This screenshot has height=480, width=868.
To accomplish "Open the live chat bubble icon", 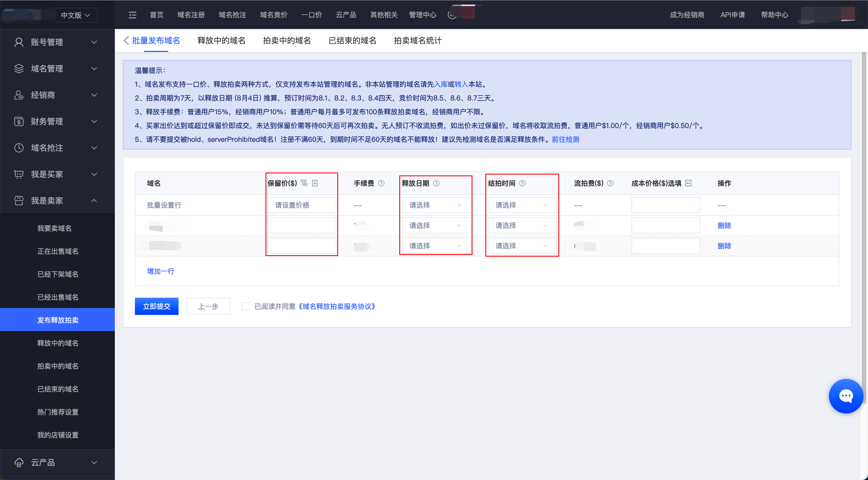I will (845, 396).
